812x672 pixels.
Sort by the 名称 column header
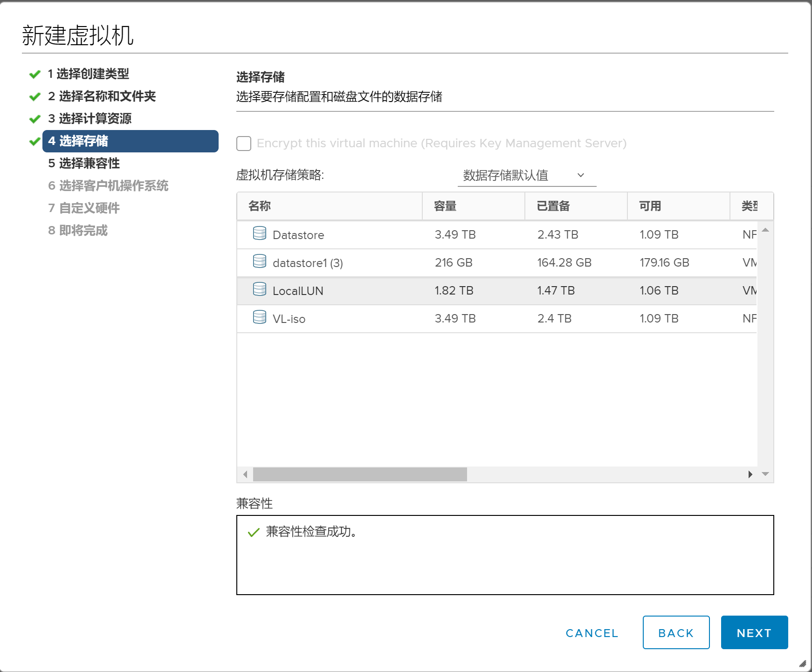330,206
